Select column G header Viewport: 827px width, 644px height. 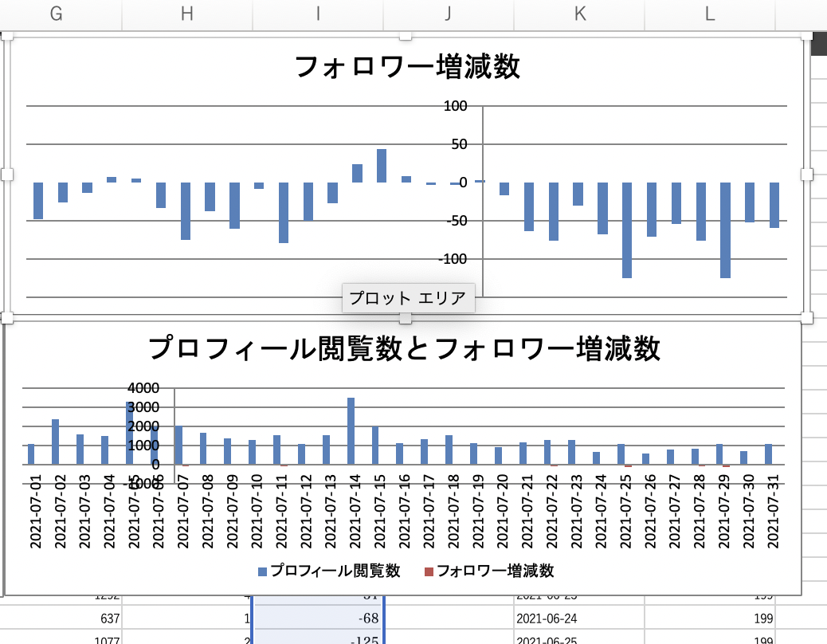click(x=57, y=14)
